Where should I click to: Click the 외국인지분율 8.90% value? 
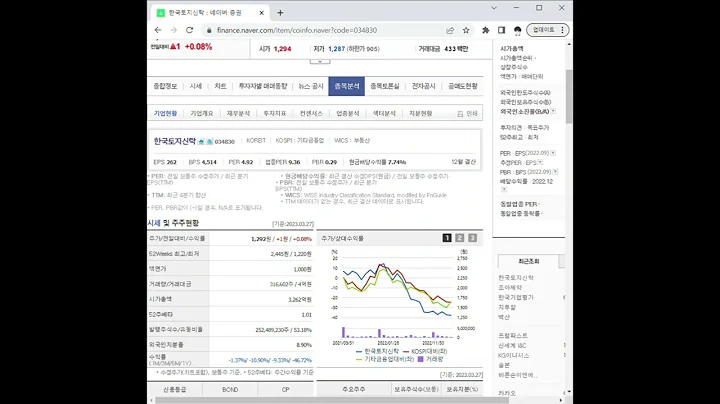pos(304,345)
